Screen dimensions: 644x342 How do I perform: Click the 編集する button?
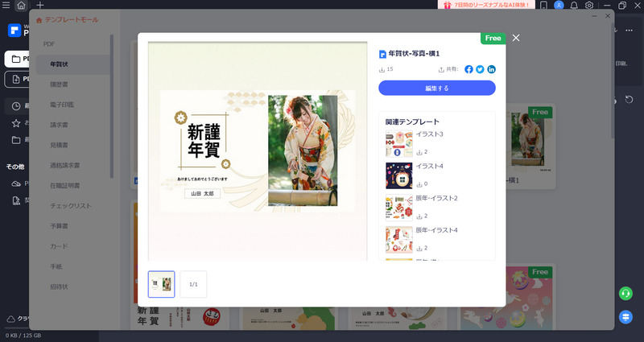tap(437, 88)
